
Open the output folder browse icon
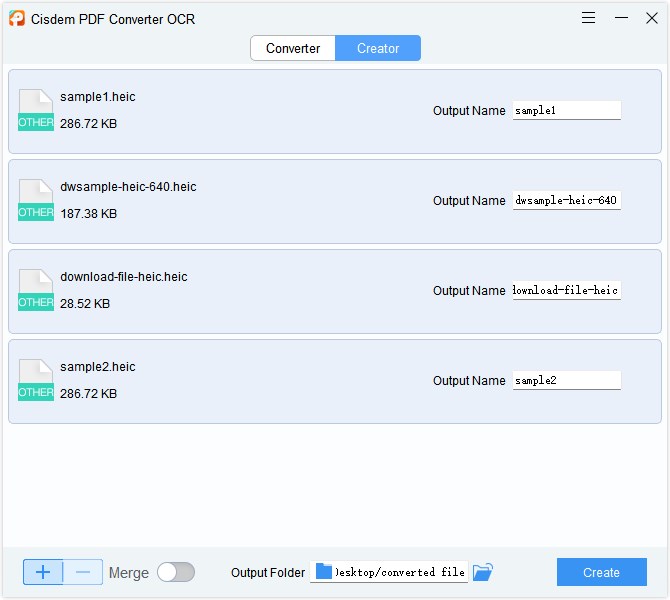[x=483, y=572]
